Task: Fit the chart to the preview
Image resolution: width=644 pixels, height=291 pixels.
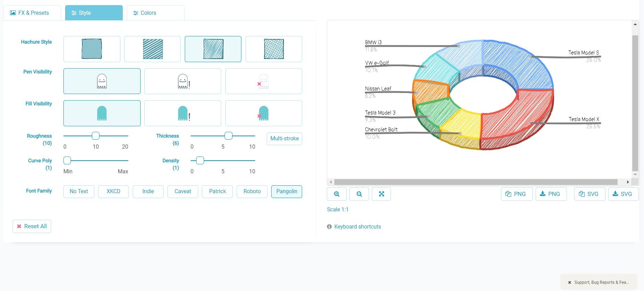Action: (381, 194)
